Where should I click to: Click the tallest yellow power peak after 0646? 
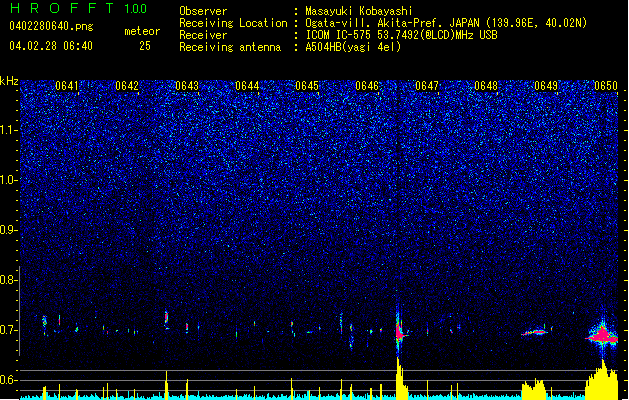coord(401,378)
